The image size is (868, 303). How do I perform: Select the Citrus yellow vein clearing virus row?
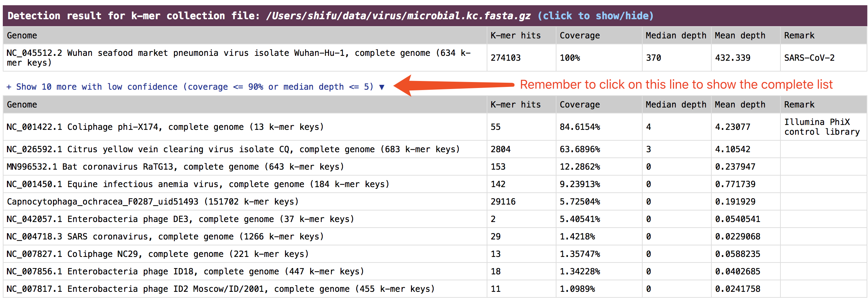[233, 149]
